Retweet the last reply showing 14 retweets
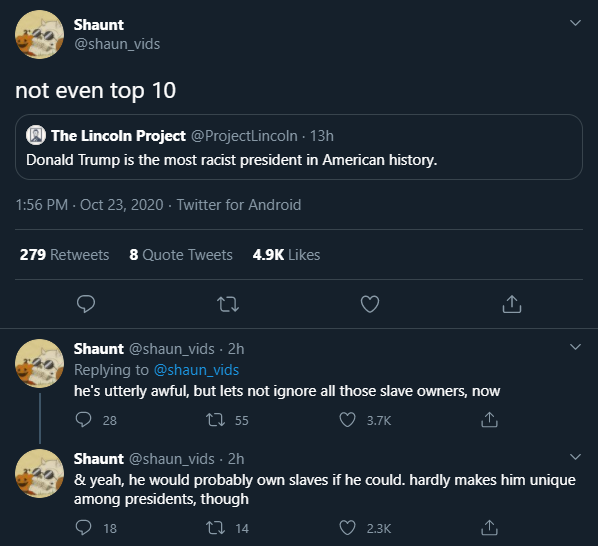 (x=215, y=528)
